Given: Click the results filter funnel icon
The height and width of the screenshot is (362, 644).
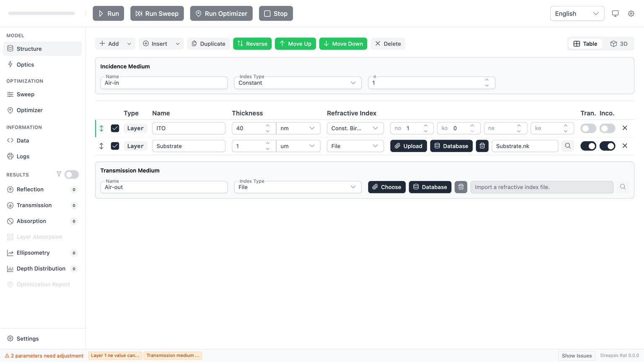Looking at the screenshot, I should coord(59,174).
